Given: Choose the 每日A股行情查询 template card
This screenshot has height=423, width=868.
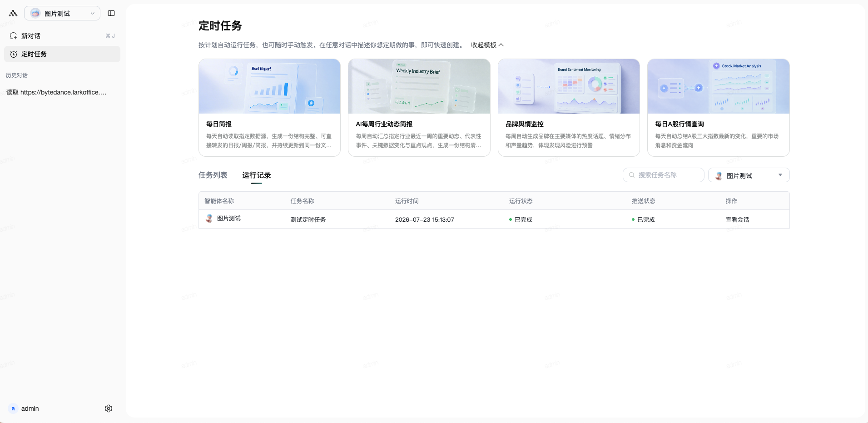Looking at the screenshot, I should (718, 108).
